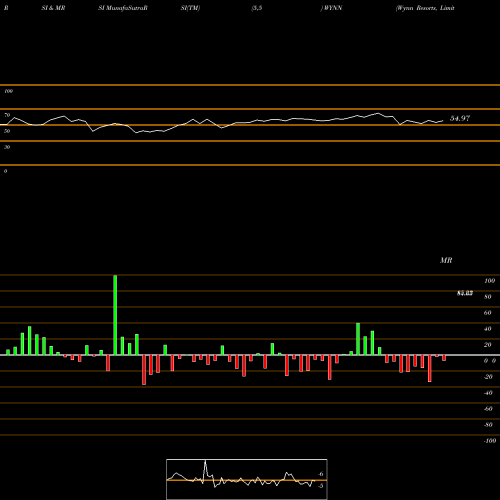
Task: Click the MR axis -100 label
Action: tap(490, 441)
